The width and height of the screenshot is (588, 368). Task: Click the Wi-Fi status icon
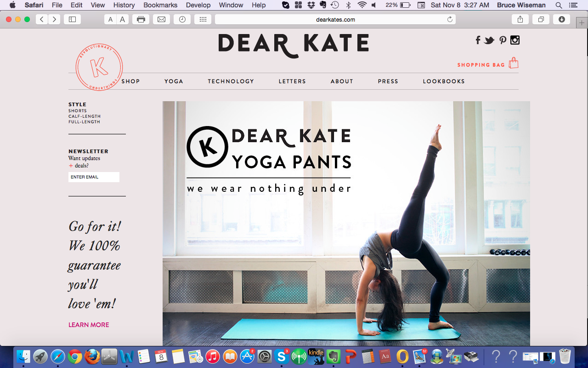362,5
